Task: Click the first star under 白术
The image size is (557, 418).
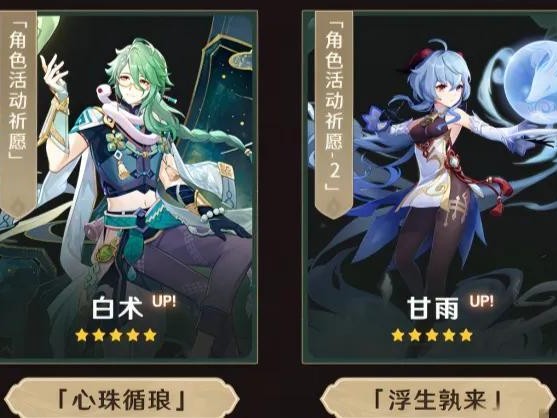Action: [x=82, y=335]
